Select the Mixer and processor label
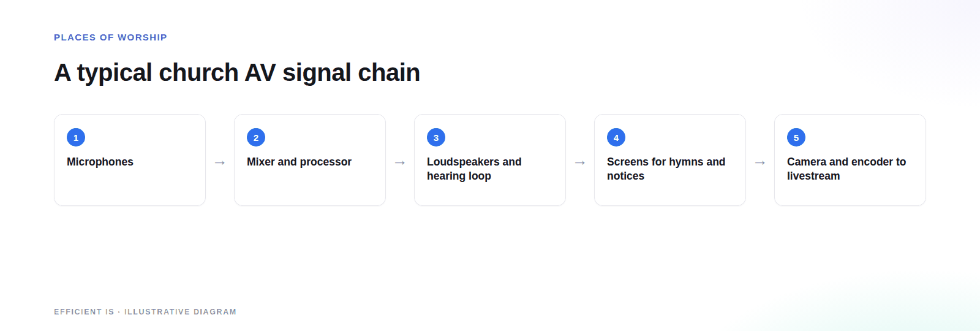Viewport: 980px width, 331px height. pyautogui.click(x=299, y=162)
